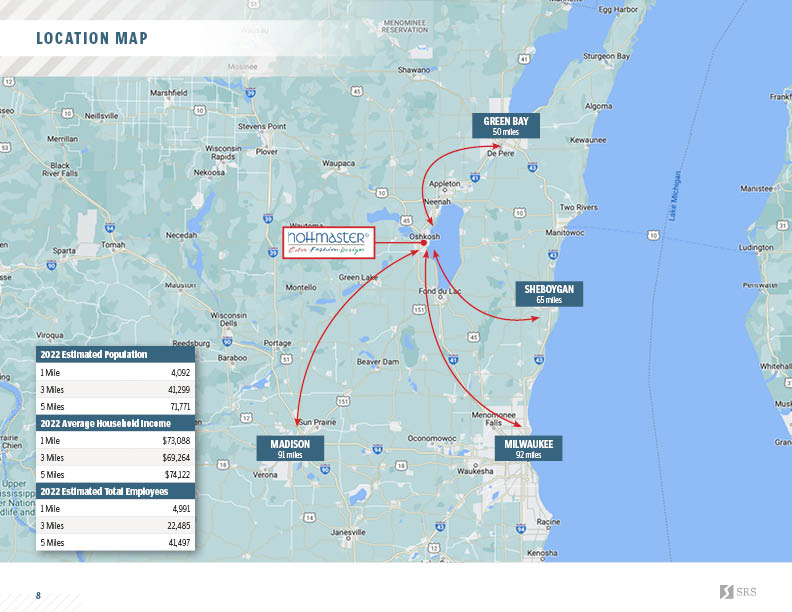
Task: Click population value 4,092
Action: (180, 373)
